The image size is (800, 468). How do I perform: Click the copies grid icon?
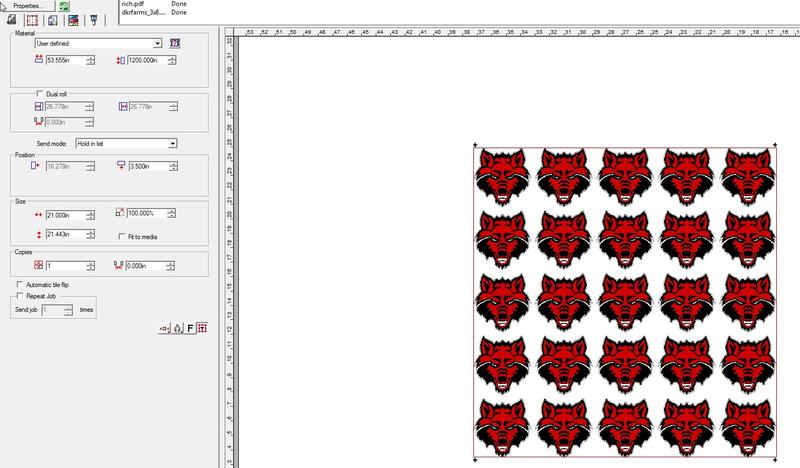click(38, 265)
